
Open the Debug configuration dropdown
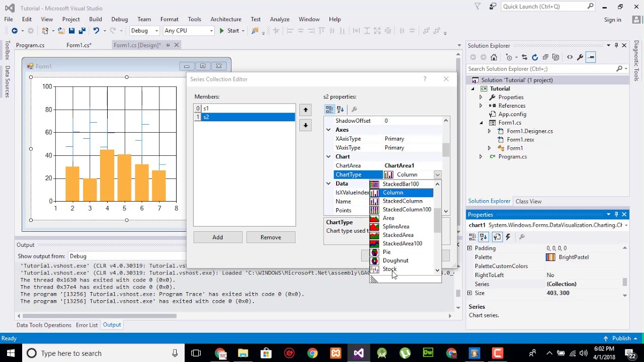click(156, 31)
